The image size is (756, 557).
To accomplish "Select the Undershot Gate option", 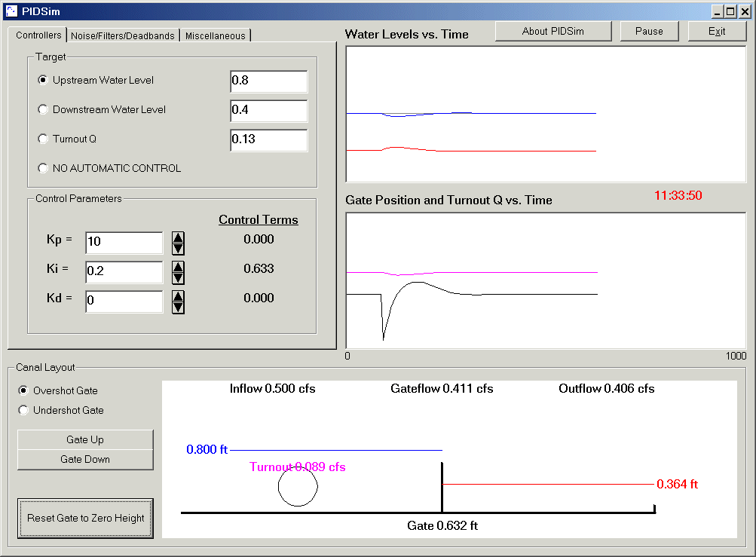I will 24,410.
